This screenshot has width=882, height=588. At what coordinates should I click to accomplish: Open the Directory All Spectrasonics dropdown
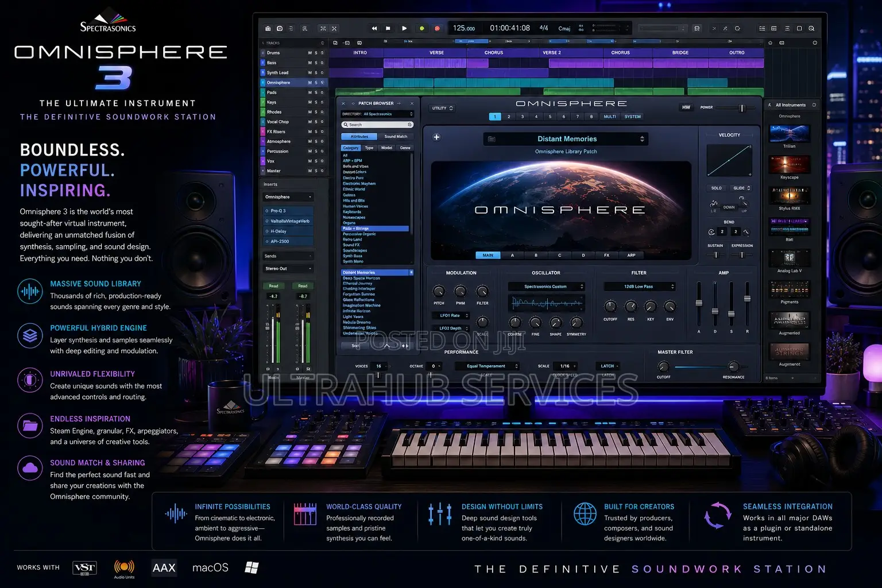[377, 114]
